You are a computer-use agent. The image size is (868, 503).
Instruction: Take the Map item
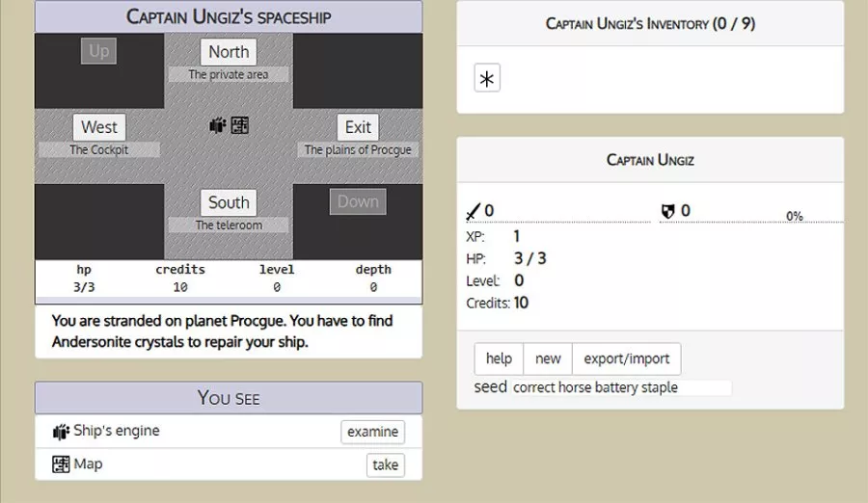tap(385, 464)
